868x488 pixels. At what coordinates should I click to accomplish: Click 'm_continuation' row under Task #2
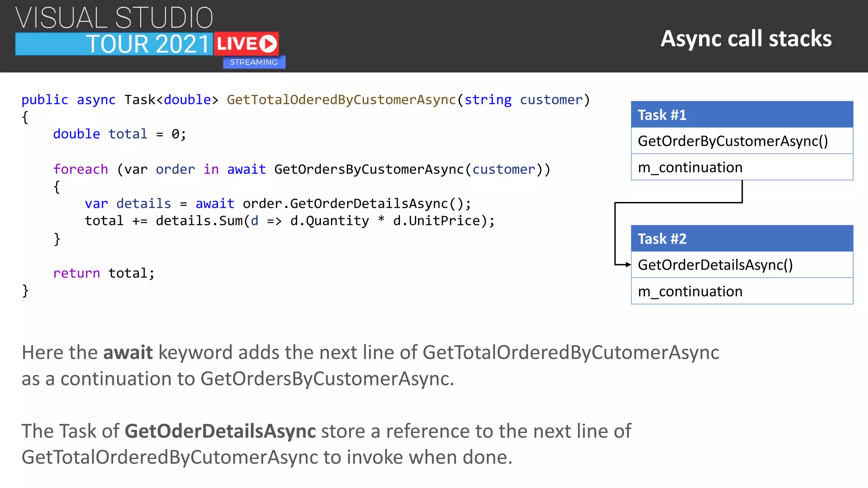pos(742,291)
